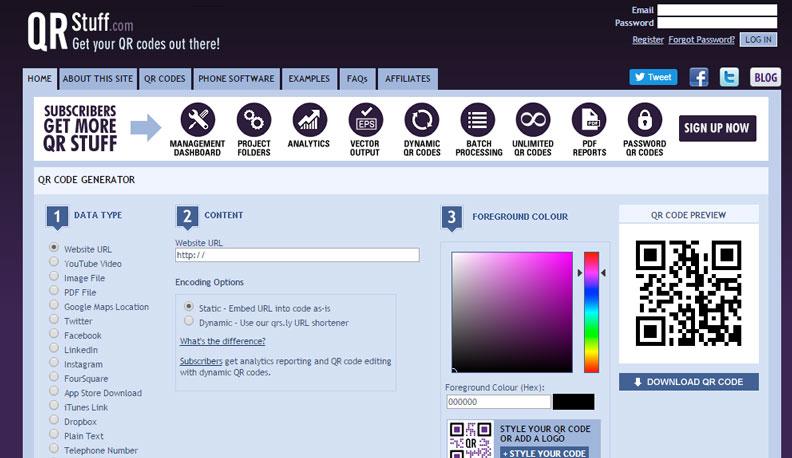The height and width of the screenshot is (458, 792).
Task: Focus the Email input field
Action: coord(717,10)
